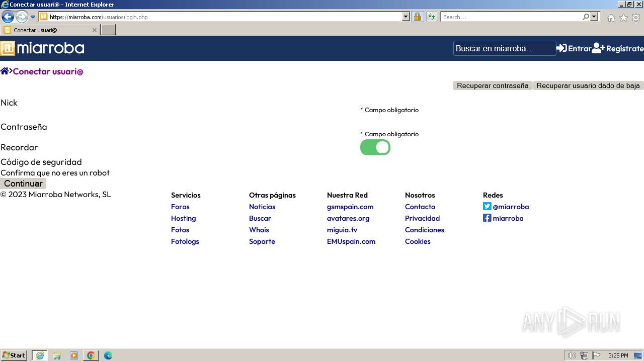Open the Cookies link
The width and height of the screenshot is (644, 362).
(418, 241)
